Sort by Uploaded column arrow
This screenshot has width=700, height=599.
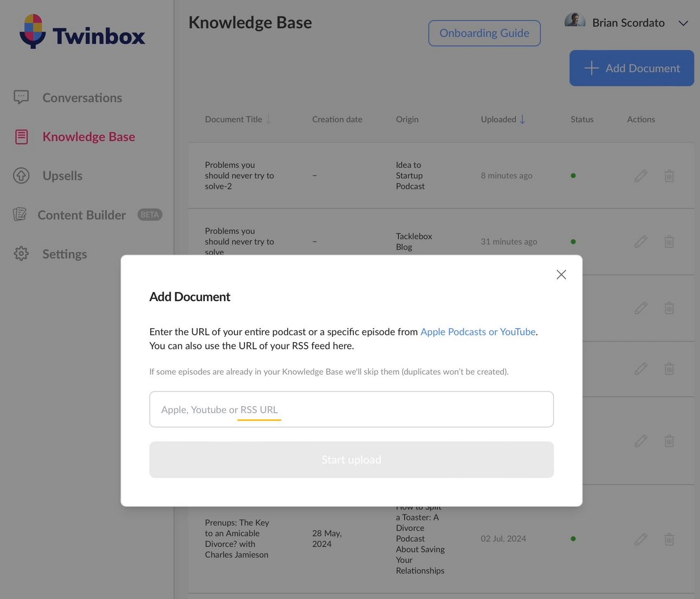click(522, 119)
